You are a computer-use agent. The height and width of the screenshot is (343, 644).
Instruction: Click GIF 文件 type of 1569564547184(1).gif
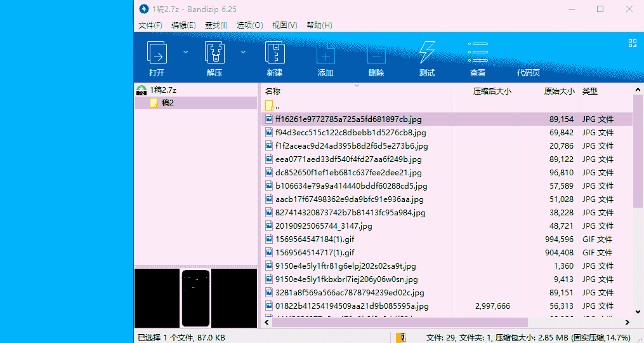coord(598,239)
